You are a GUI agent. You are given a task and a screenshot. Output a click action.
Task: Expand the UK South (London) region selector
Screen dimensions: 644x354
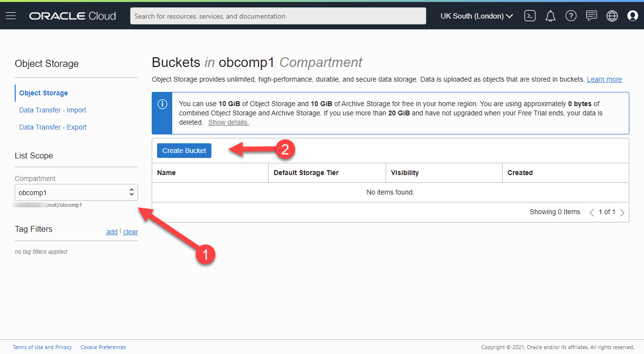pyautogui.click(x=477, y=16)
